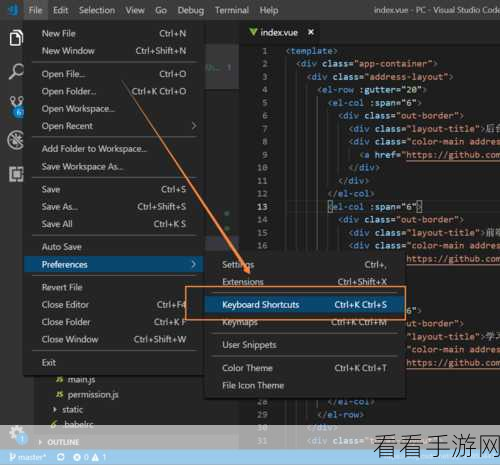The width and height of the screenshot is (500, 465).
Task: Expand the Open Recent submenu
Action: point(114,126)
